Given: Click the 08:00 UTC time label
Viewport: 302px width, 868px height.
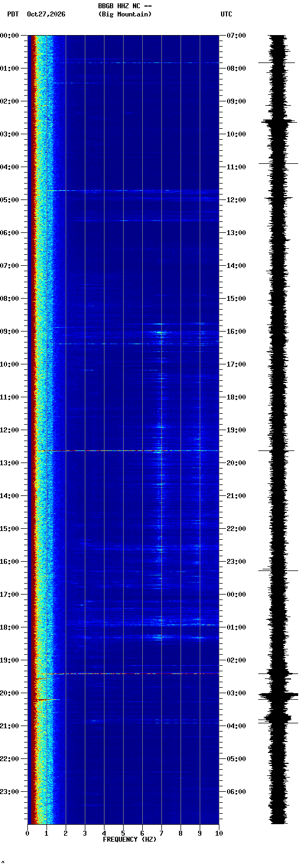Looking at the screenshot, I should click(x=236, y=68).
